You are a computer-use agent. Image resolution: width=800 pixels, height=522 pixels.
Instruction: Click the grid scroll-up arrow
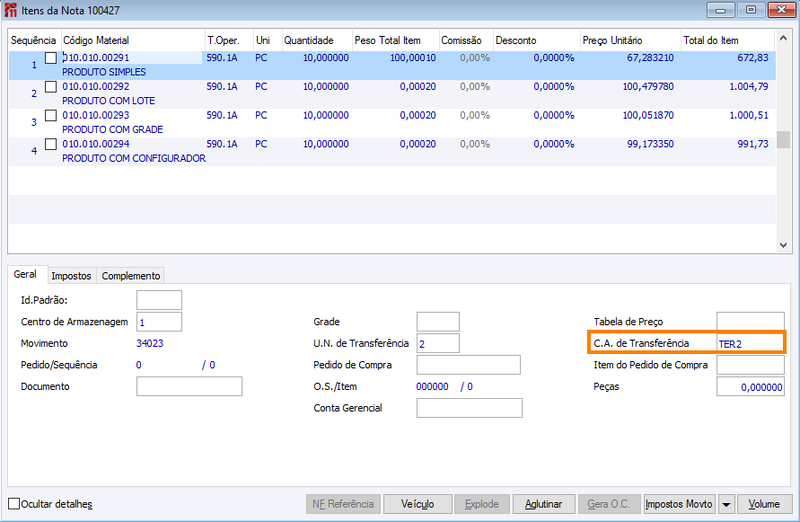pos(783,38)
